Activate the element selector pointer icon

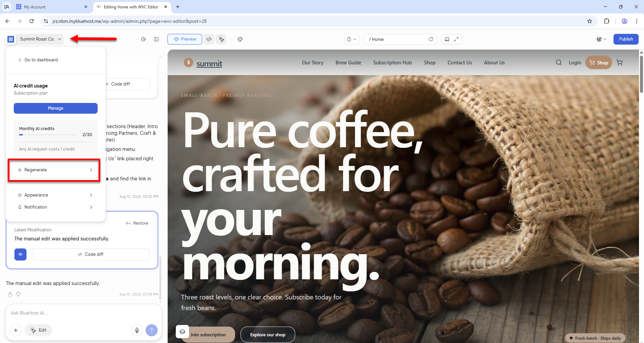click(x=221, y=39)
